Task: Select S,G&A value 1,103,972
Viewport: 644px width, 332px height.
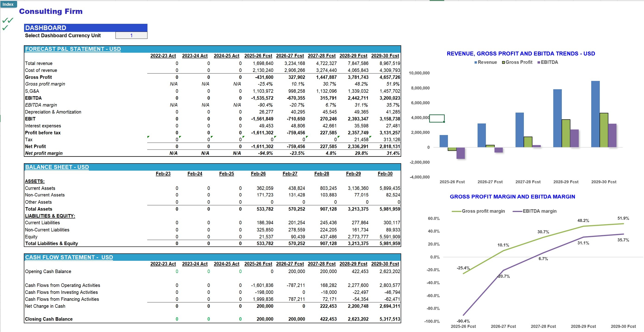Action: click(x=263, y=91)
